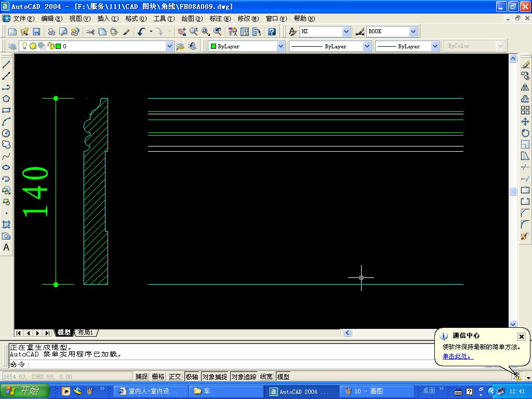Select the Multiline Text A tool
The height and width of the screenshot is (399, 532).
coord(6,247)
